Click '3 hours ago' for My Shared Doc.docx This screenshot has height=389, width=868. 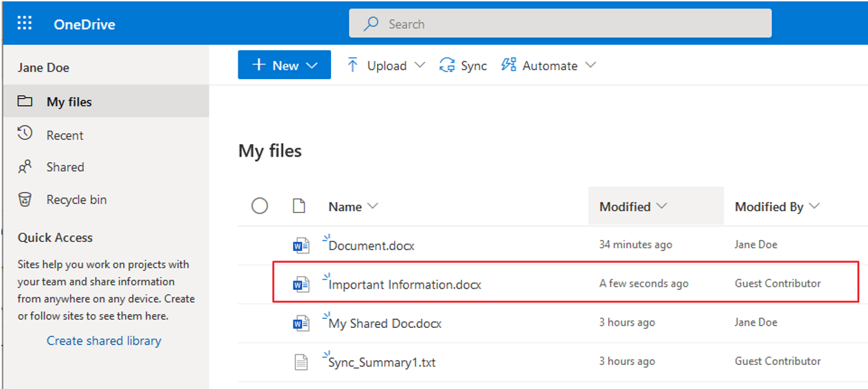(627, 322)
